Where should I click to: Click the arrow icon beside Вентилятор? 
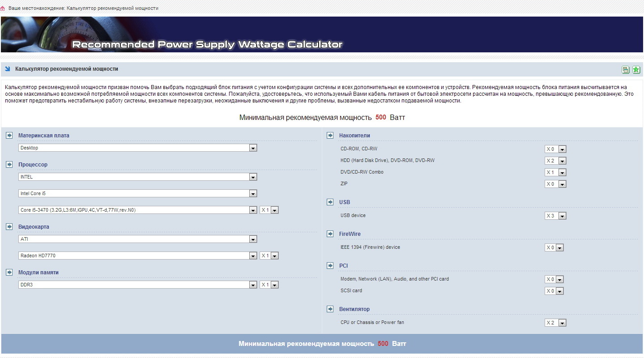tap(330, 309)
